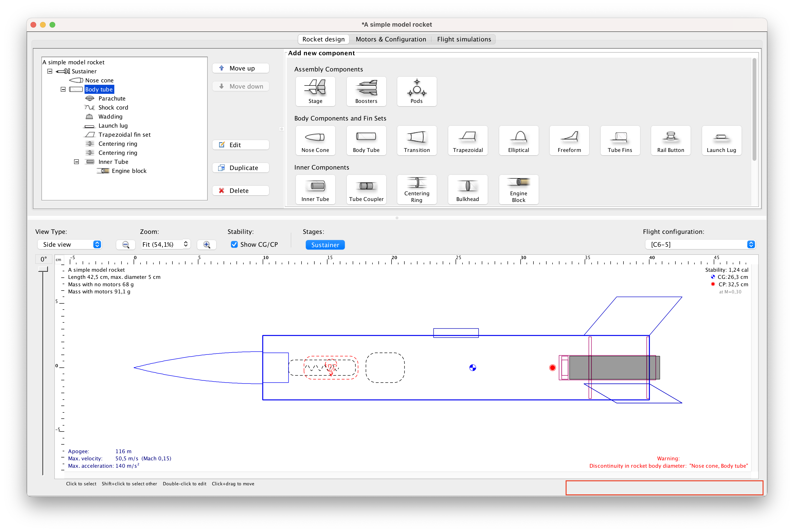Viewport: 794px width, 532px height.
Task: Delete the selected component
Action: click(241, 190)
